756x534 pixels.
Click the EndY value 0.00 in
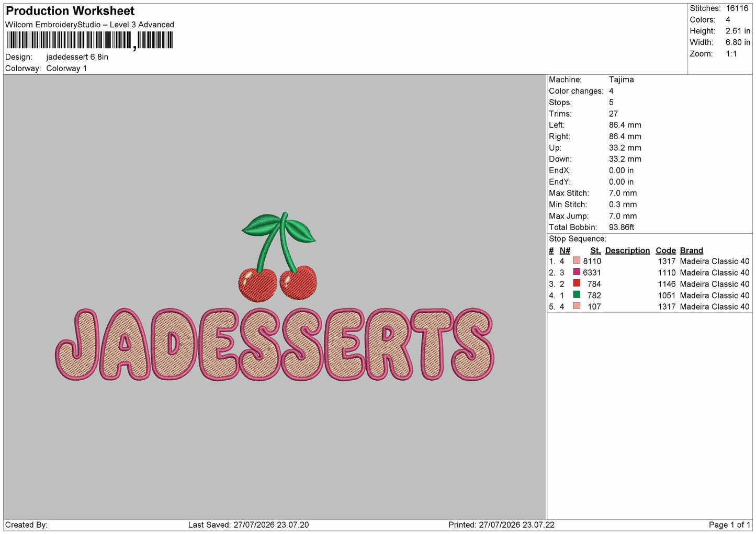[x=621, y=182]
